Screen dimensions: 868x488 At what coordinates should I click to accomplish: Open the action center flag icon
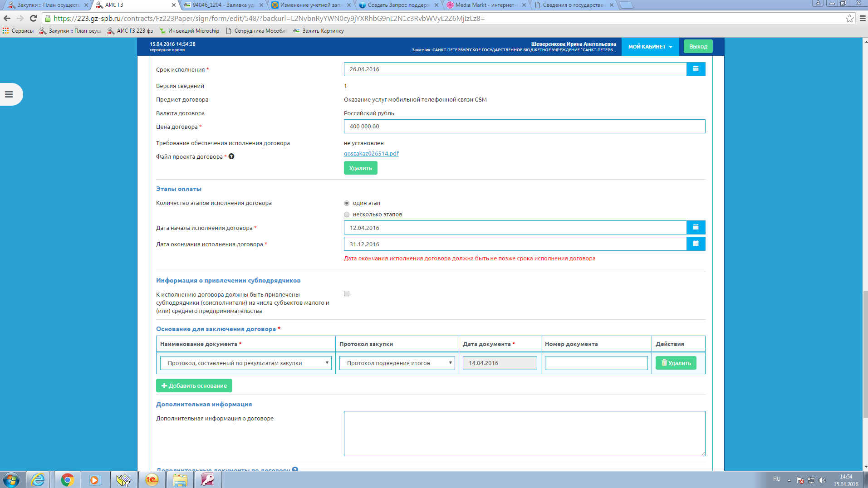pyautogui.click(x=800, y=480)
